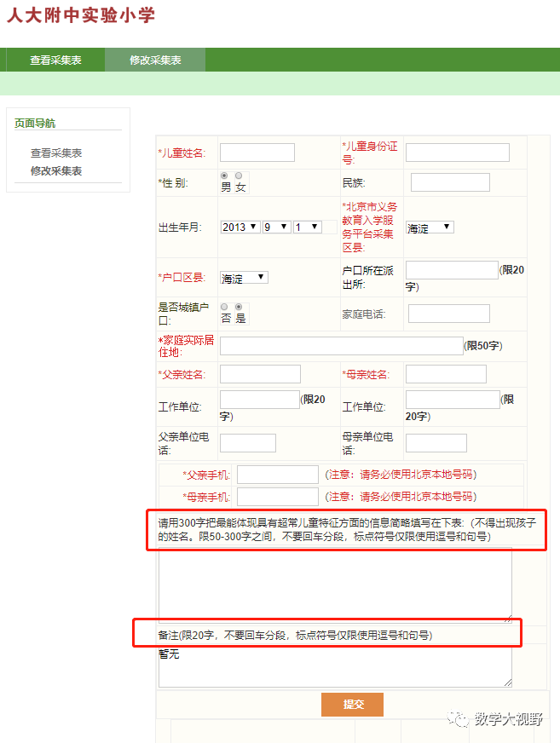Viewport: 560px width, 743px height.
Task: Click the 儿童姓名 input field
Action: click(x=257, y=153)
